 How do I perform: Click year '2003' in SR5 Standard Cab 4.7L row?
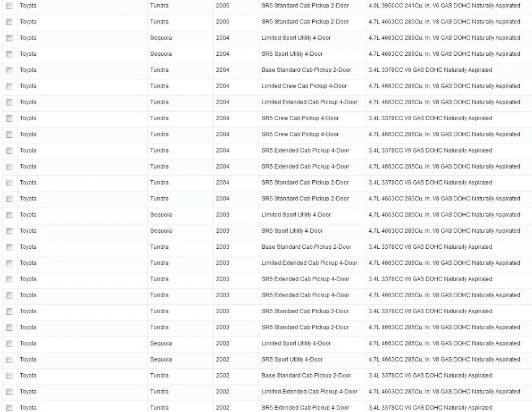(x=222, y=327)
